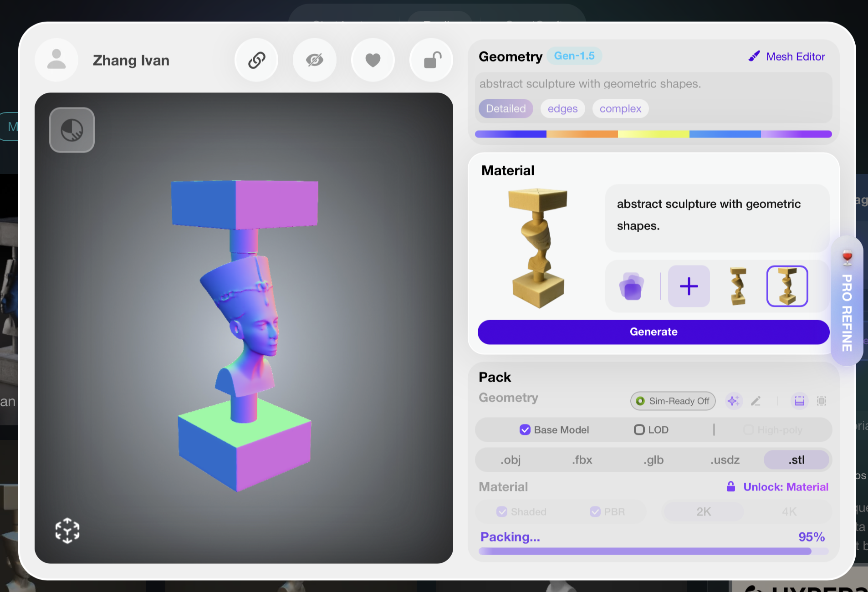Click the Gen-1.5 version badge
The image size is (868, 592).
point(574,56)
